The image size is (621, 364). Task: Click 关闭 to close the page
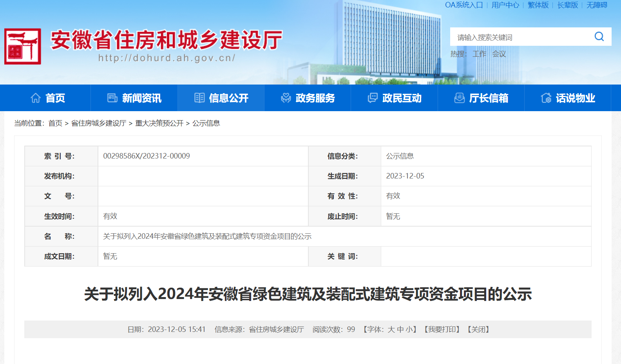point(479,330)
